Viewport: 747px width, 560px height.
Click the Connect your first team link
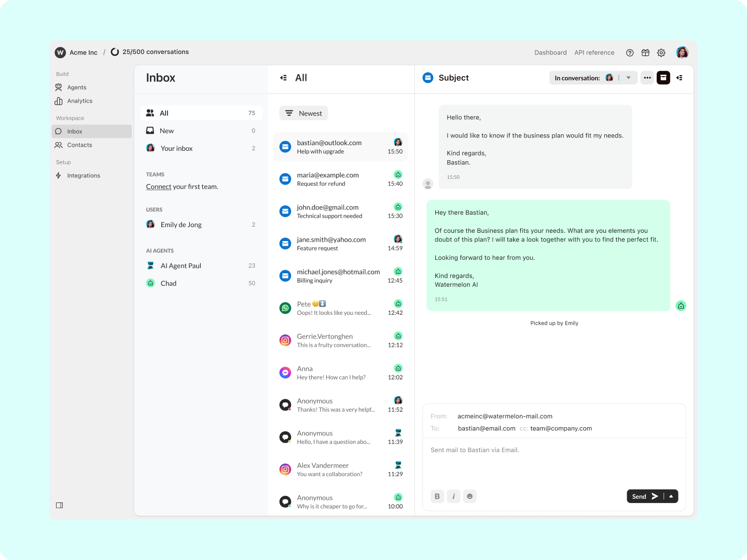click(x=158, y=187)
